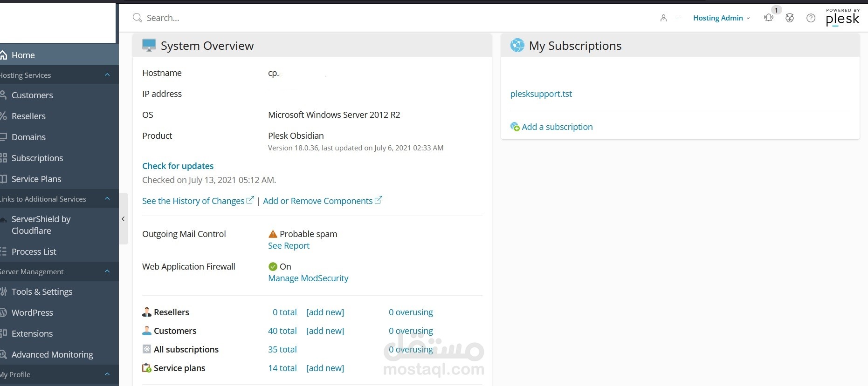The width and height of the screenshot is (868, 386).
Task: Open the notifications bell icon
Action: [x=769, y=18]
